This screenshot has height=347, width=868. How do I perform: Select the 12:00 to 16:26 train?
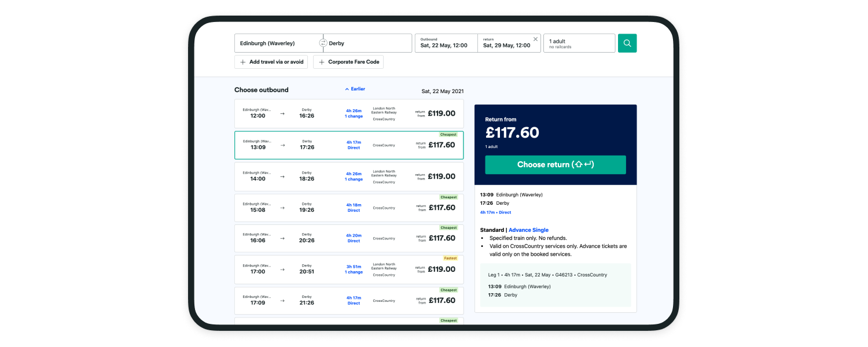click(x=349, y=114)
